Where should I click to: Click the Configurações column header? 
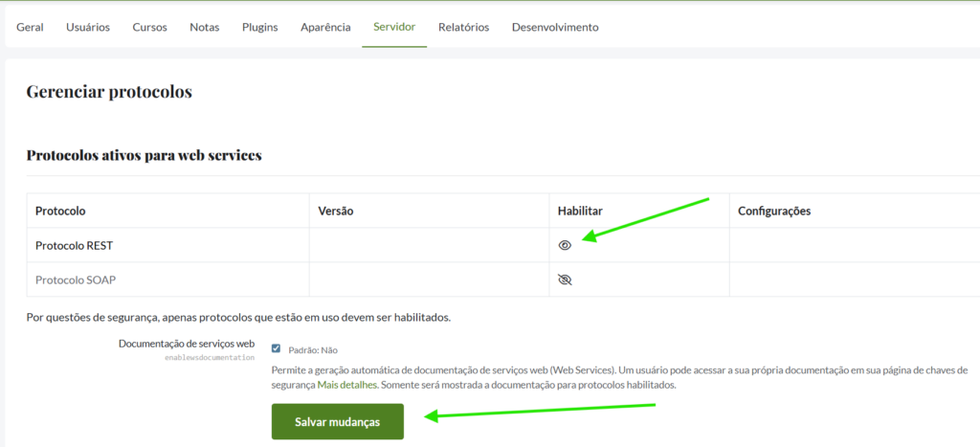pos(774,211)
